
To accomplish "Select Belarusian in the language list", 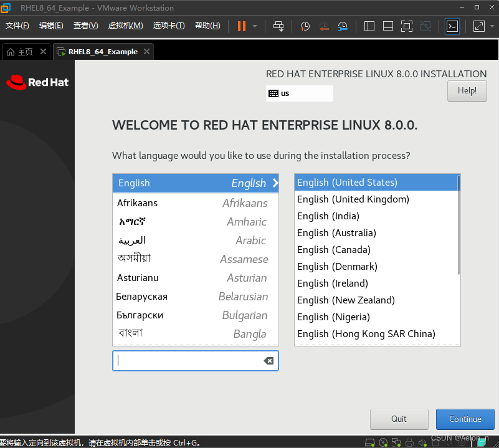I will [x=196, y=297].
